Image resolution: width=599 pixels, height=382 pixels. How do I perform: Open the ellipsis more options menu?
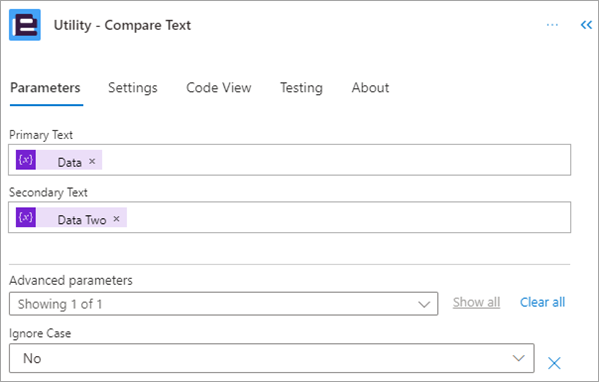552,25
